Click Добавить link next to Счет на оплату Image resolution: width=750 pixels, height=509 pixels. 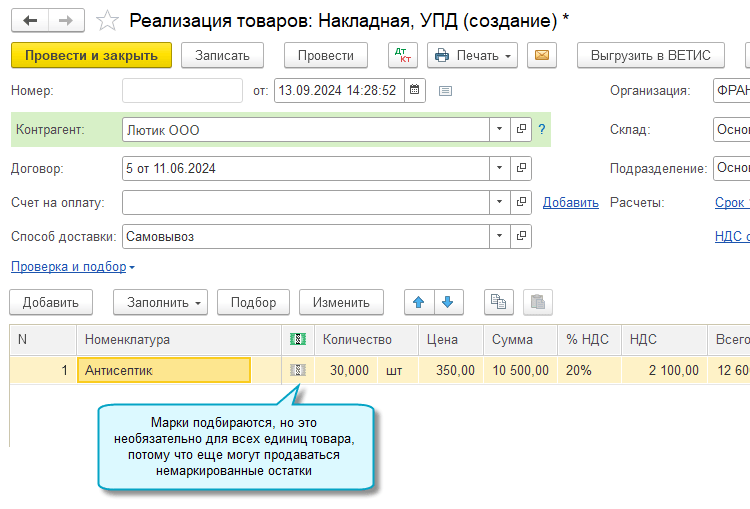pyautogui.click(x=571, y=202)
